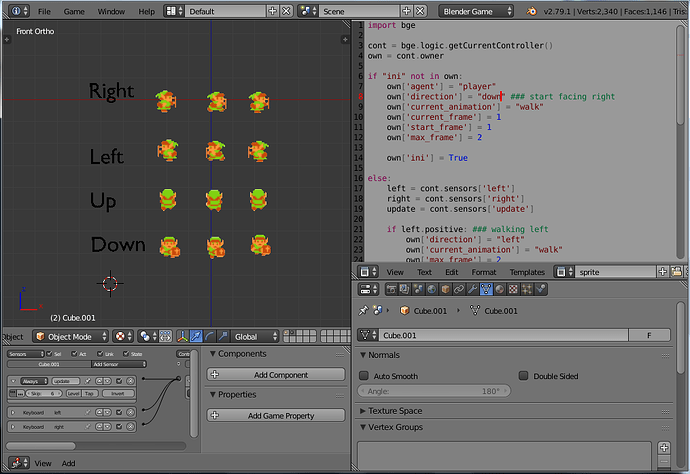The width and height of the screenshot is (690, 474).
Task: Open the Physics properties tab
Action: (x=540, y=289)
